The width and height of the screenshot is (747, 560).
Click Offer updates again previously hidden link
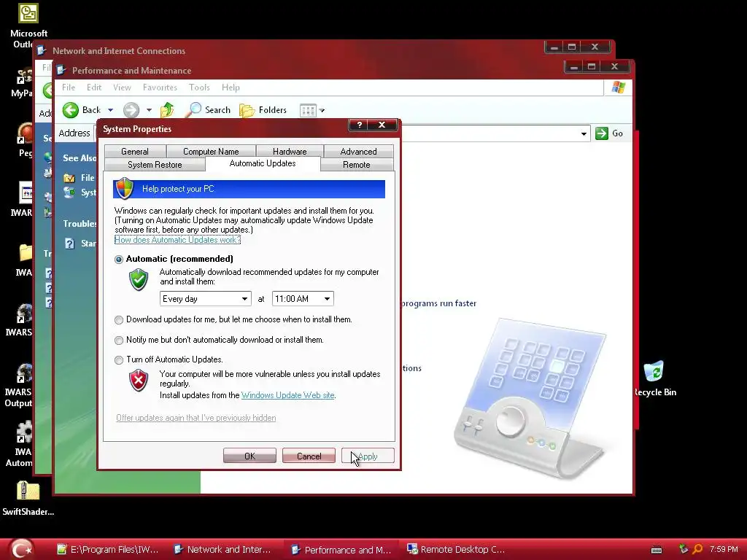click(196, 418)
